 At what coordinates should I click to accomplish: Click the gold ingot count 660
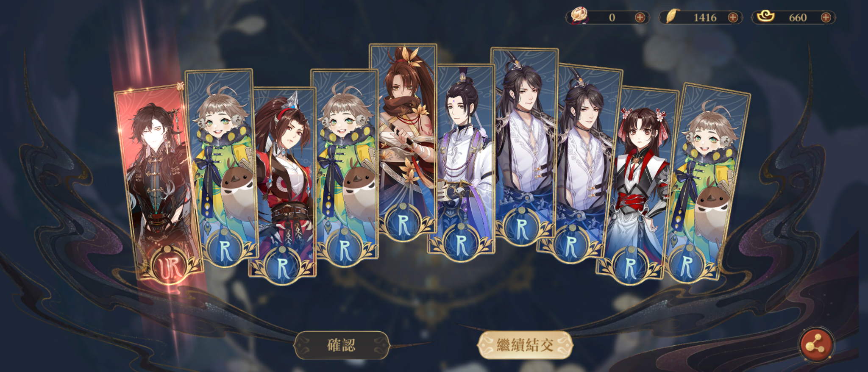(798, 17)
